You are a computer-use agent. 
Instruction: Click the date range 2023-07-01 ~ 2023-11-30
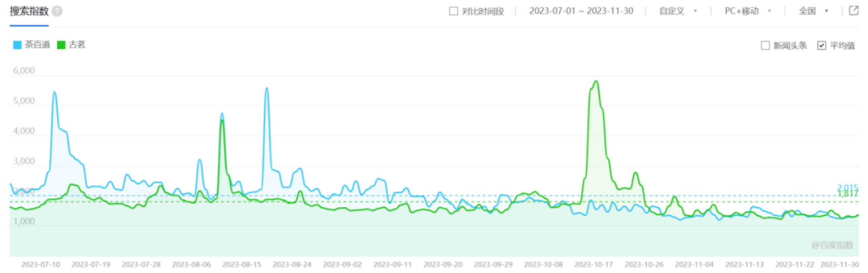(x=581, y=11)
